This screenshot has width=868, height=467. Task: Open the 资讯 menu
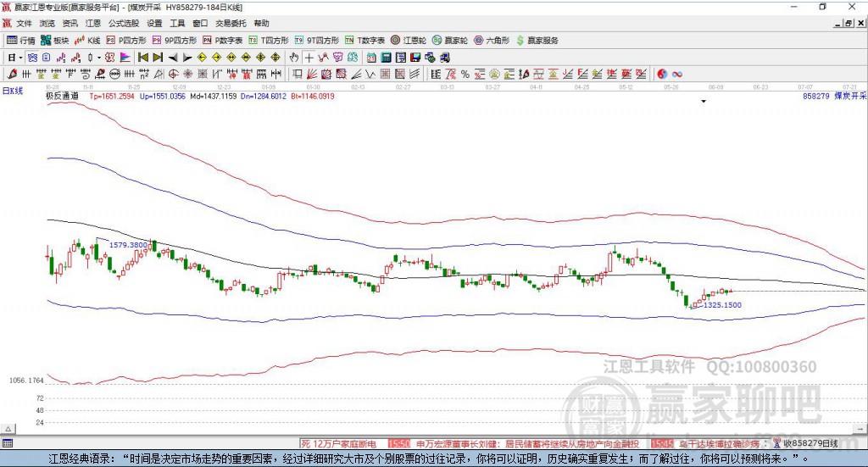(x=70, y=23)
